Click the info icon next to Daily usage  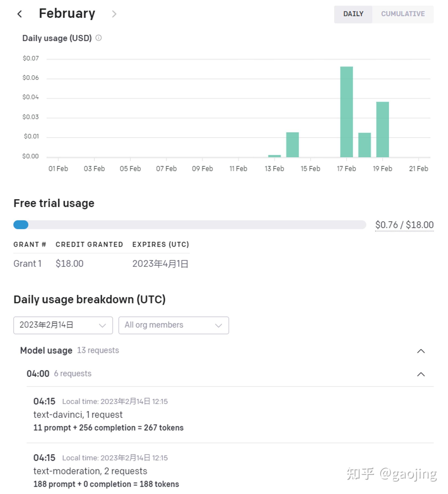coord(99,38)
